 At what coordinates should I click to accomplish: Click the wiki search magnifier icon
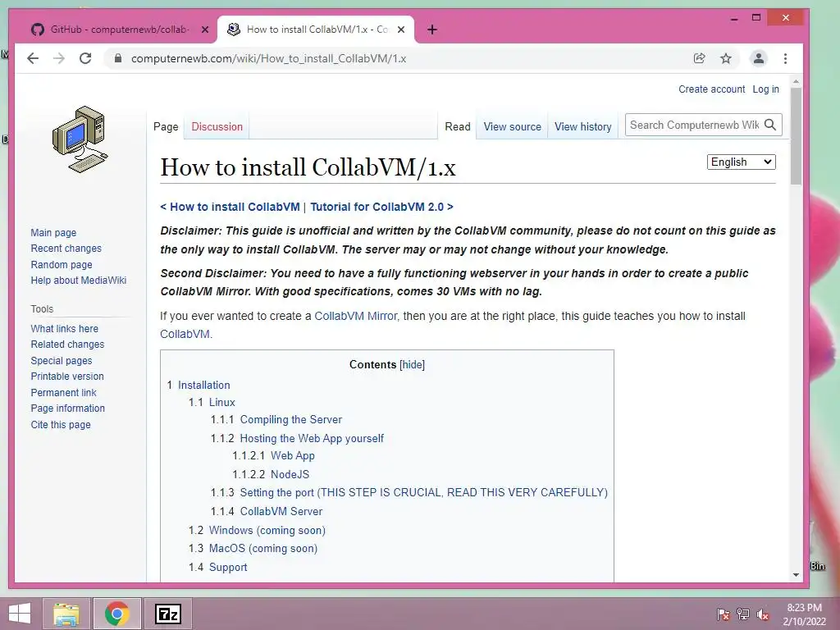coord(770,125)
